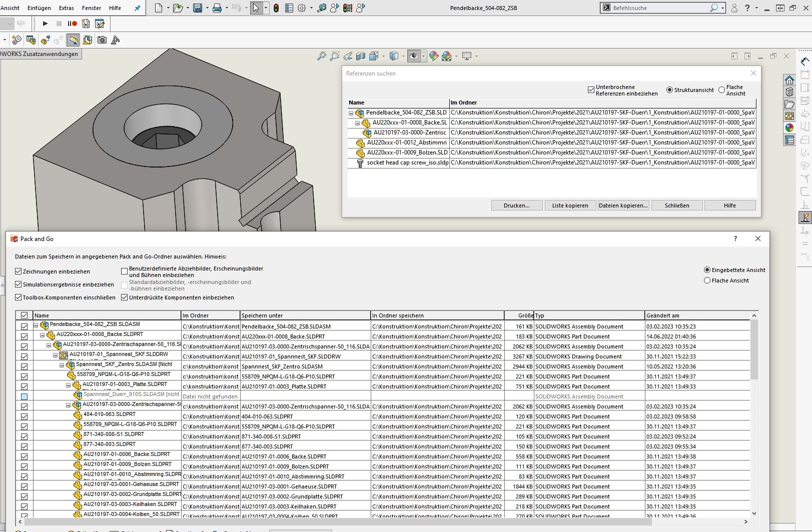Click the Open file icon
812x532 pixels.
tap(177, 8)
